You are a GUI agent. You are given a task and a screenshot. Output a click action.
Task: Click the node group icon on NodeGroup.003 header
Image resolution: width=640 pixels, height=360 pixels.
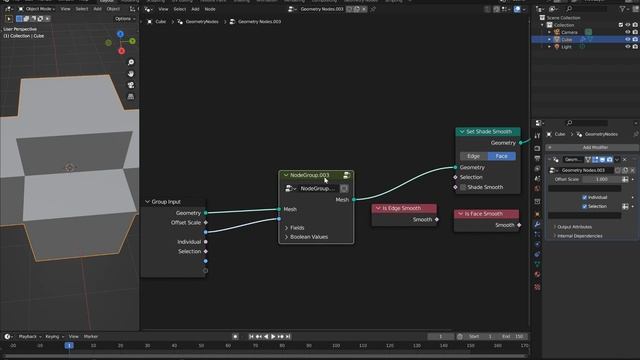click(x=347, y=175)
